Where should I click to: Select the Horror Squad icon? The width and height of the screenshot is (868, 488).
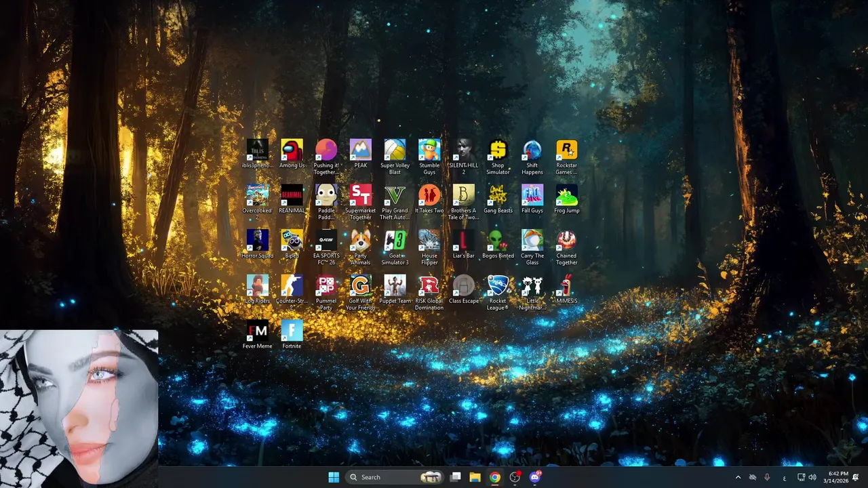258,245
